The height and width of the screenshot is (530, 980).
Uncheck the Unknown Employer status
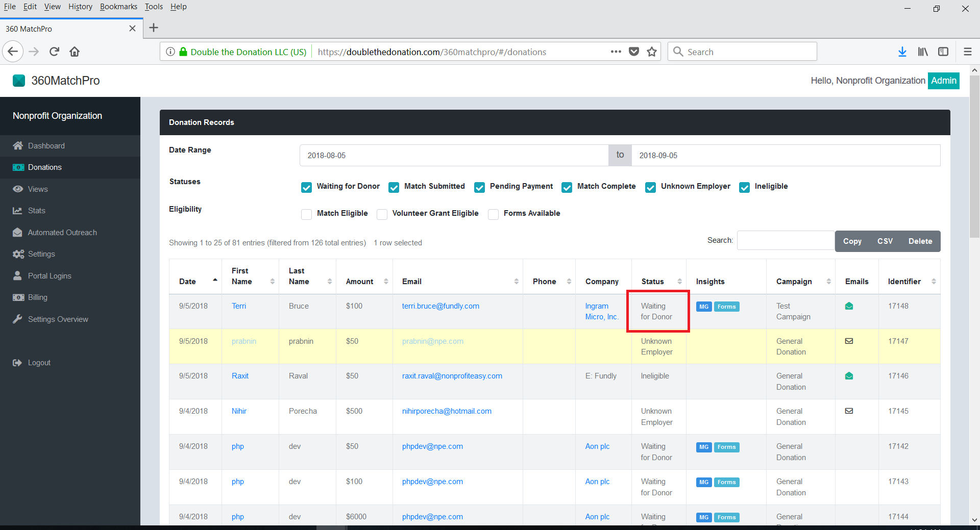[x=650, y=187]
